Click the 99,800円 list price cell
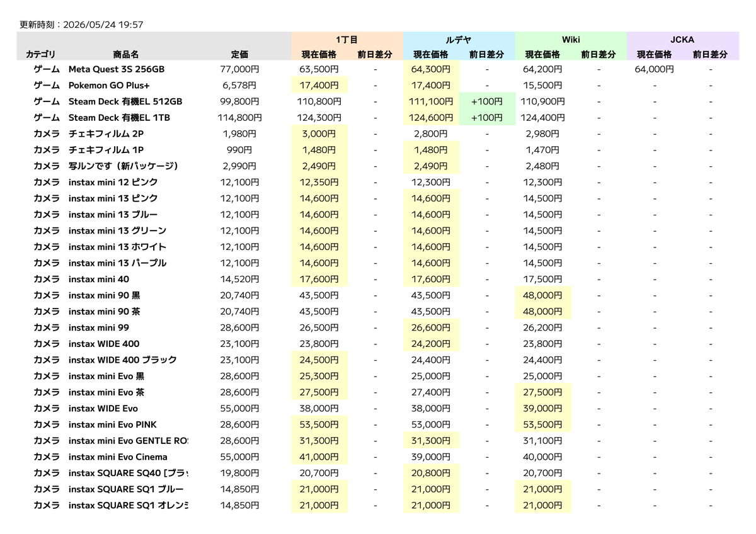 239,101
